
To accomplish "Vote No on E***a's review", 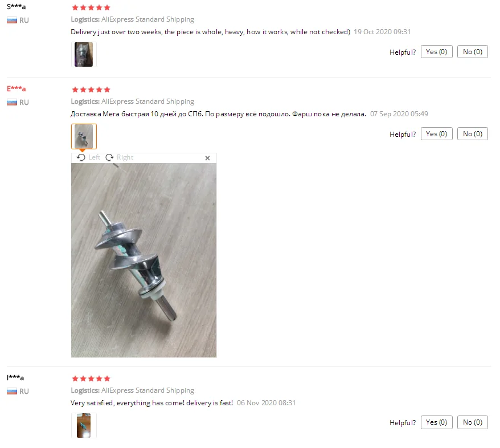I will (473, 134).
